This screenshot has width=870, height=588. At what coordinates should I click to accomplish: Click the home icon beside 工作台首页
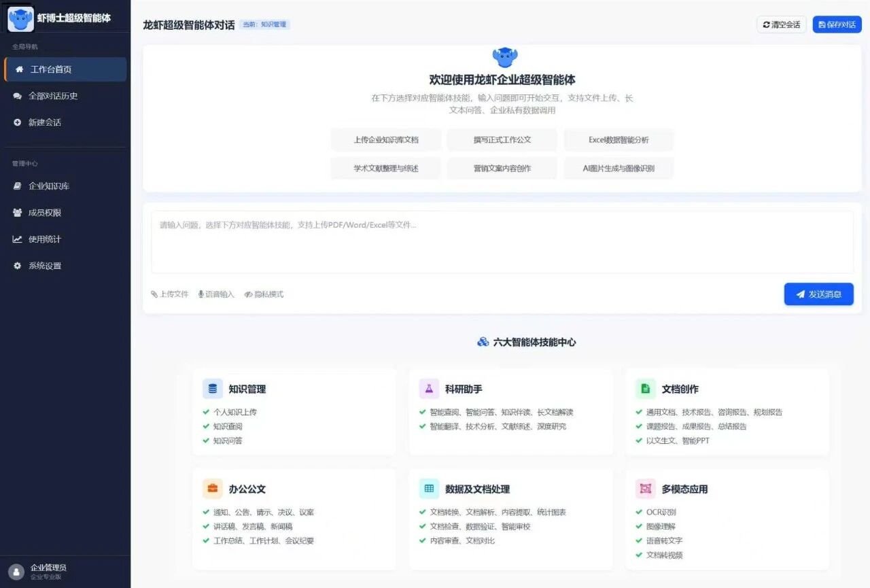(x=19, y=69)
